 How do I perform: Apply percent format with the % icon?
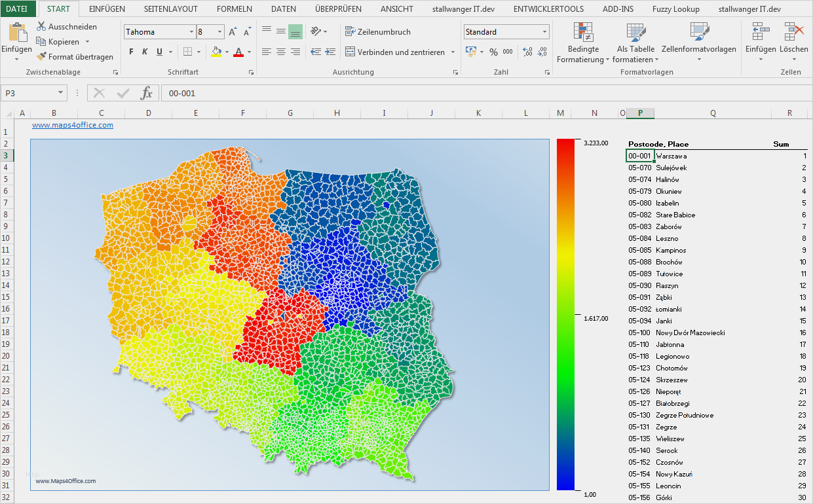click(493, 52)
